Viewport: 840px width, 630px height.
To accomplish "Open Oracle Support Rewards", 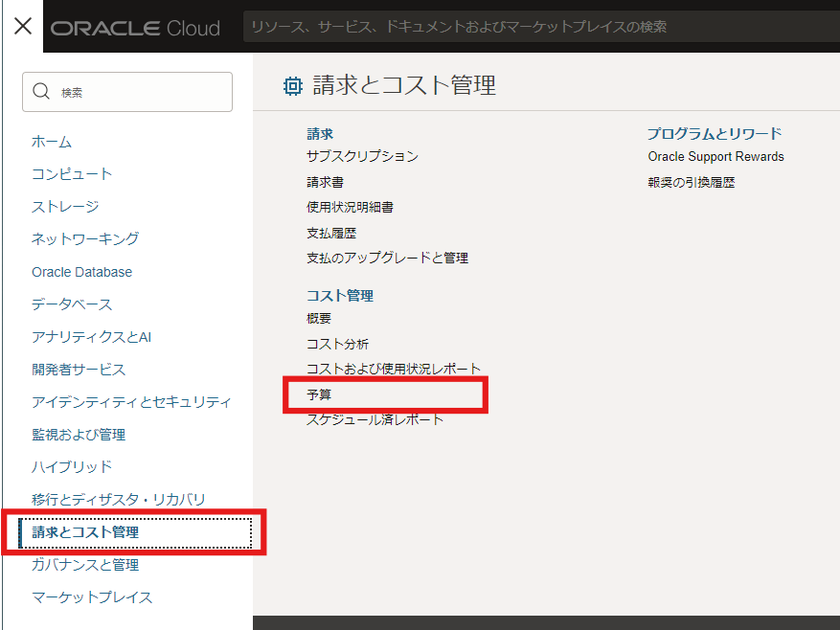I will [704, 156].
